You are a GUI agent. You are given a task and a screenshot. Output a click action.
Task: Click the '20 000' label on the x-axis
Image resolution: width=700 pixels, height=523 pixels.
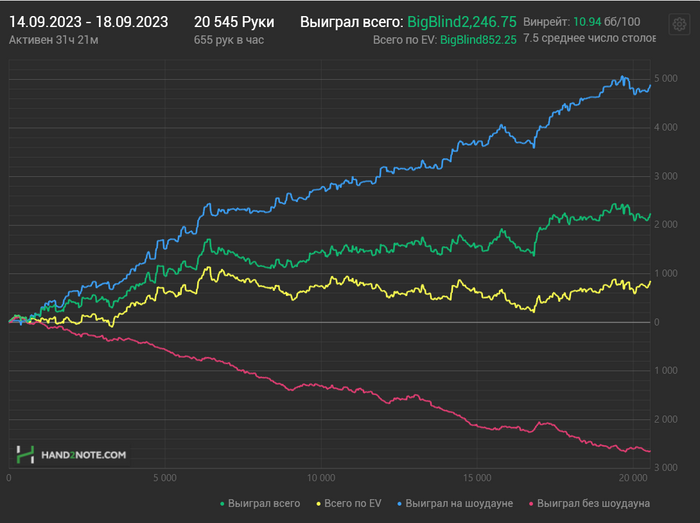(x=633, y=478)
